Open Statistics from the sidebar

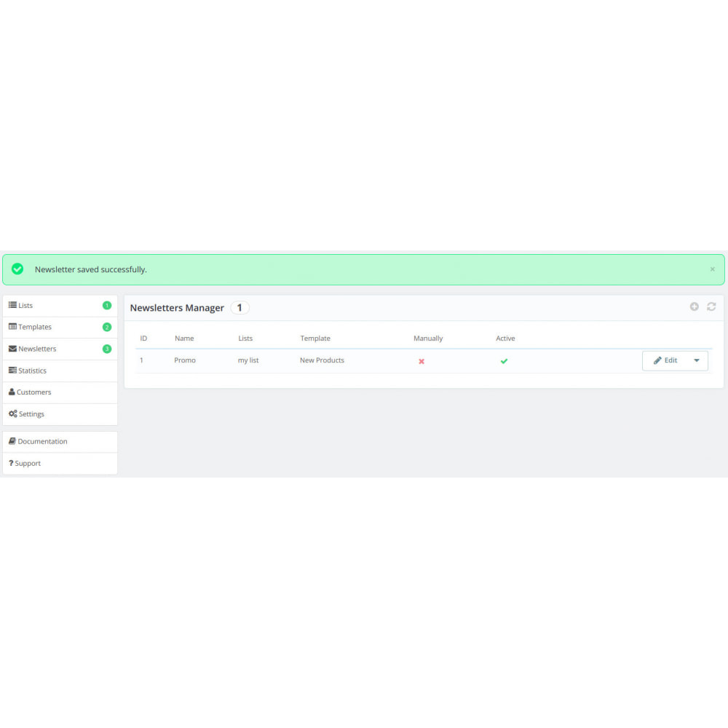pos(32,371)
